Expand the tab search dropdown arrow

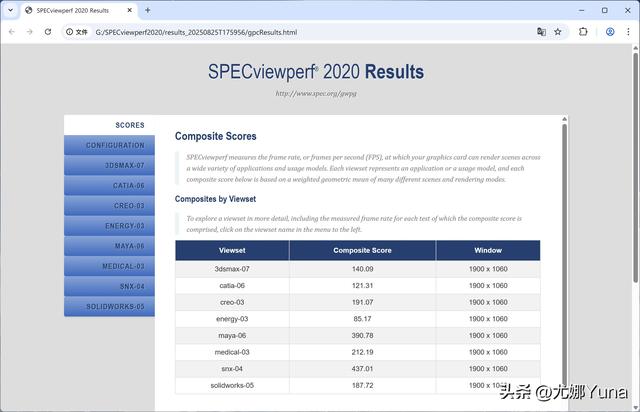tap(11, 10)
